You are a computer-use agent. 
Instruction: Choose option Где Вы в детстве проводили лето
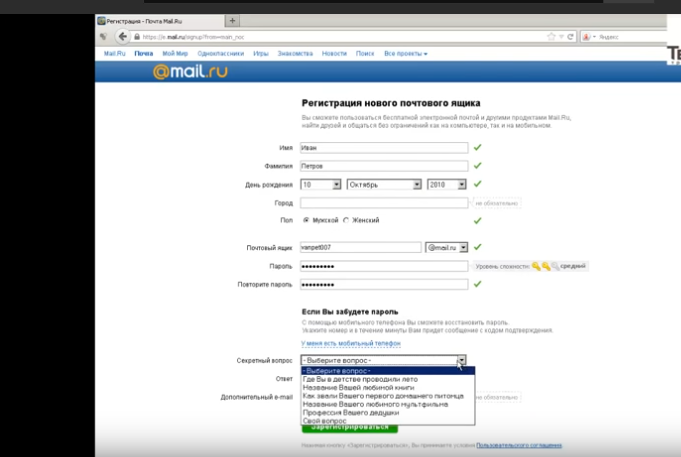click(388, 379)
